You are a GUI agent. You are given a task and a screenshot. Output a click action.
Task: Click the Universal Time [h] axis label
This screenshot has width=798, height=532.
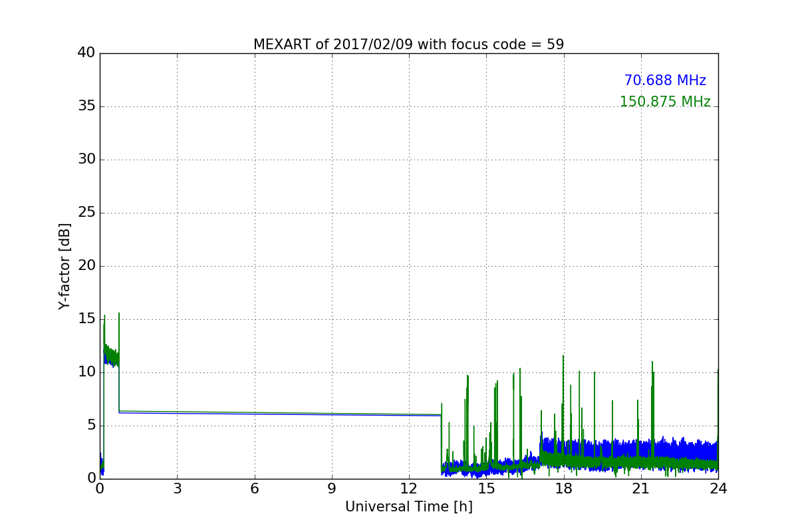point(409,507)
